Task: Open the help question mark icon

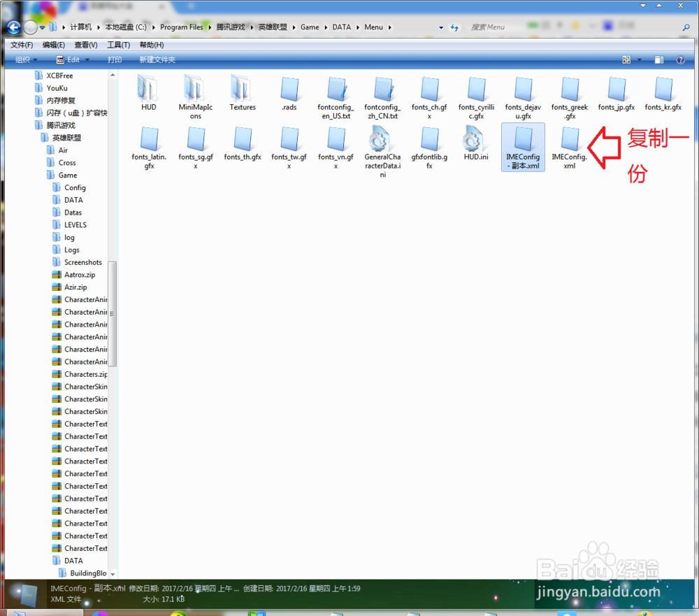Action: click(x=680, y=59)
